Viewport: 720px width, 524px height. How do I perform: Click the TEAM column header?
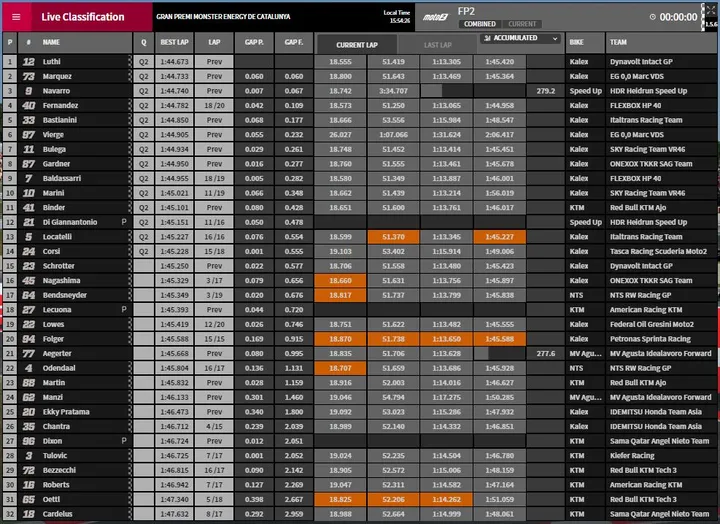pos(661,42)
